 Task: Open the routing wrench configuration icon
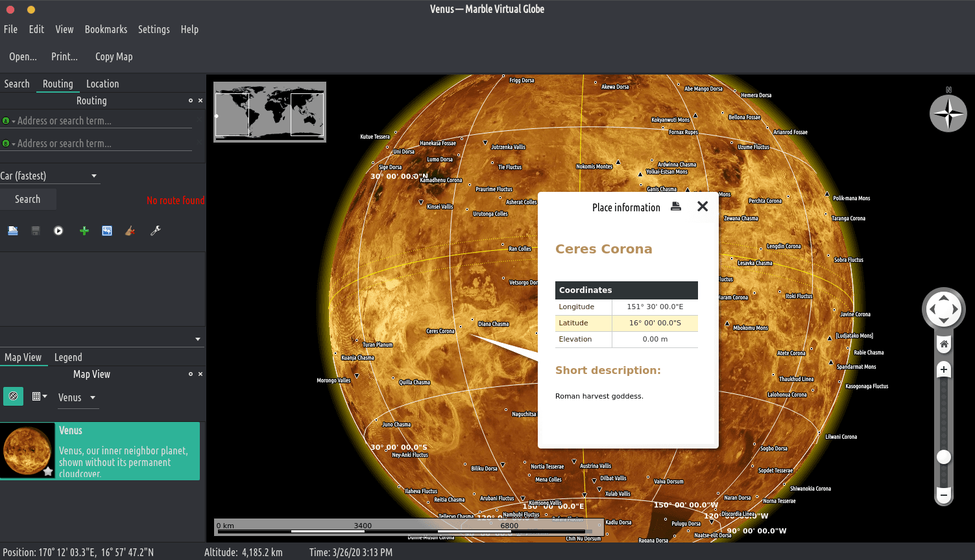point(156,231)
